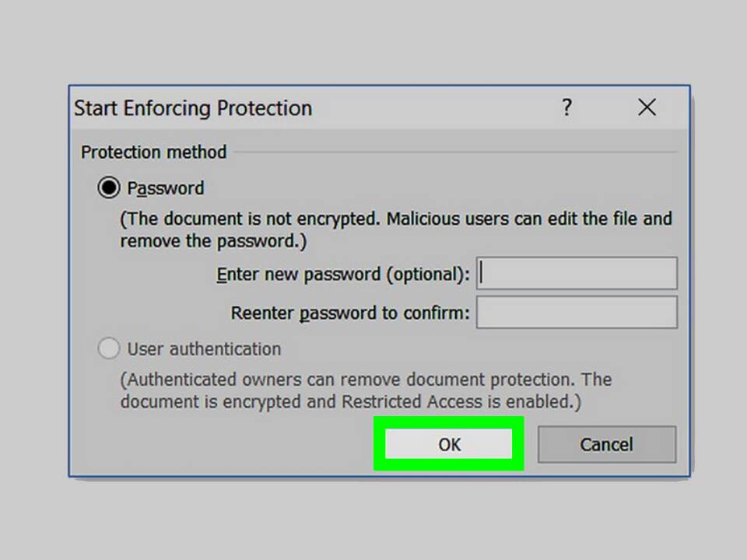
Task: Click the 'Reenter password to confirm:' label
Action: point(350,313)
